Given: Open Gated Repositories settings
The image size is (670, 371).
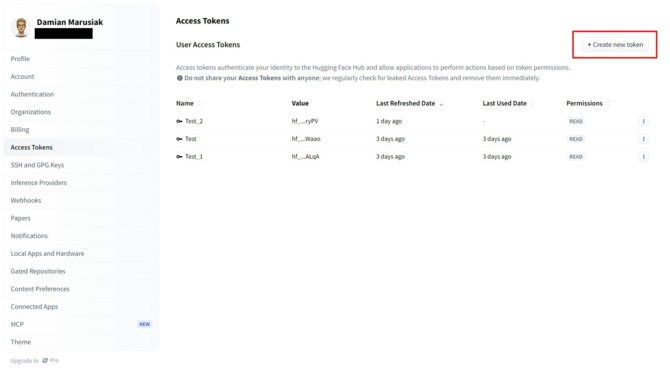Looking at the screenshot, I should coord(81,271).
